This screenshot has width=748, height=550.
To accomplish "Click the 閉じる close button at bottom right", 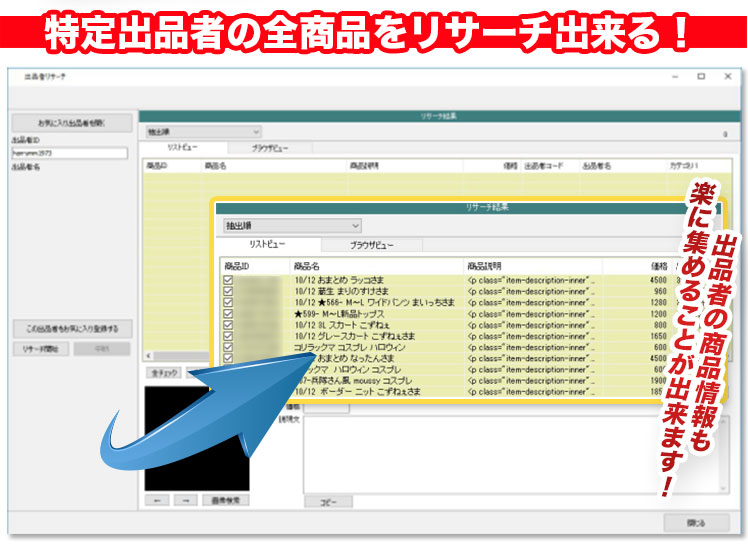I will click(x=696, y=522).
